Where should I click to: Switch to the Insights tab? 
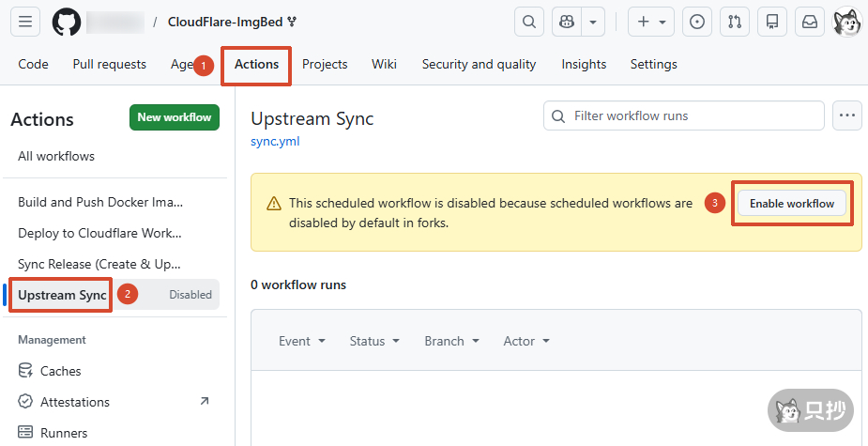tap(584, 64)
